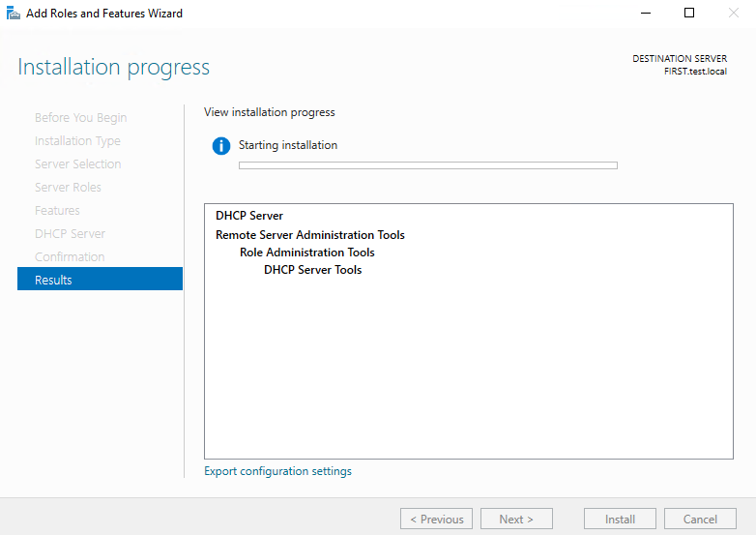Select the Results step in sidebar
This screenshot has height=535, width=756.
(100, 279)
